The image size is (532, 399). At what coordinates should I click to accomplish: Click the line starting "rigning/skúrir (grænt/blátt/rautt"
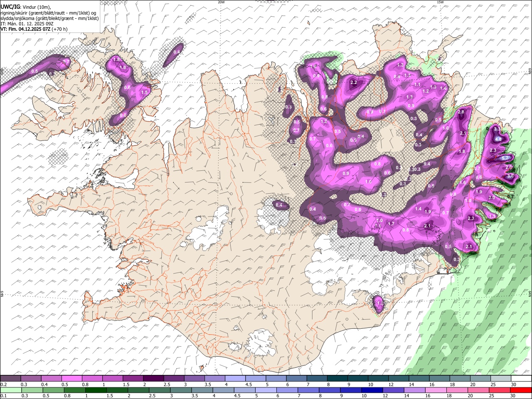pyautogui.click(x=48, y=13)
